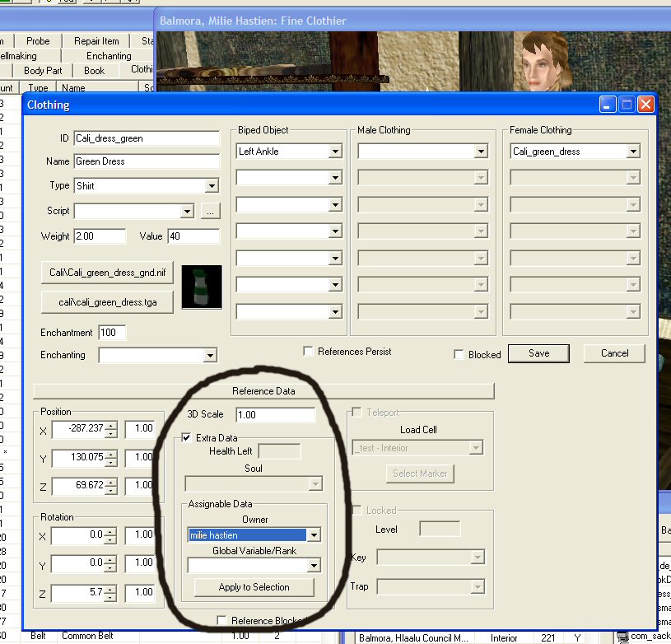Click the 3D Scale input field
The image size is (671, 644).
[276, 414]
